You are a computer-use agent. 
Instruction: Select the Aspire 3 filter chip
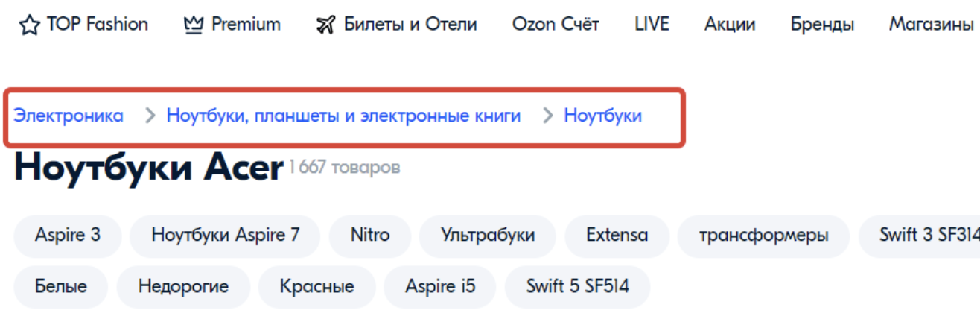pyautogui.click(x=68, y=236)
